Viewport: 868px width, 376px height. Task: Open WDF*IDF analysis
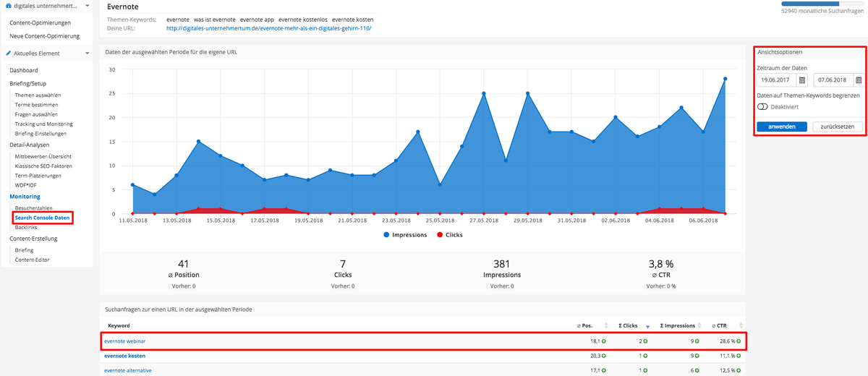point(26,185)
